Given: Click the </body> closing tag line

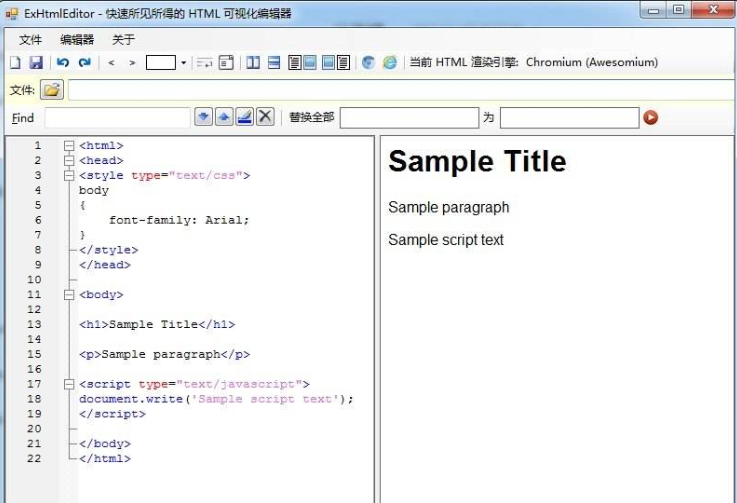Looking at the screenshot, I should coord(105,444).
